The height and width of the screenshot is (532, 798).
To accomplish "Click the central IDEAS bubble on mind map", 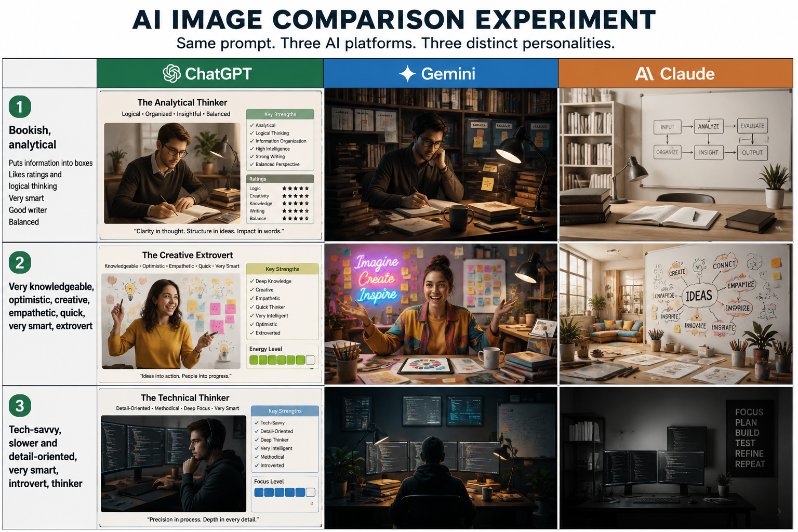I will tap(699, 296).
